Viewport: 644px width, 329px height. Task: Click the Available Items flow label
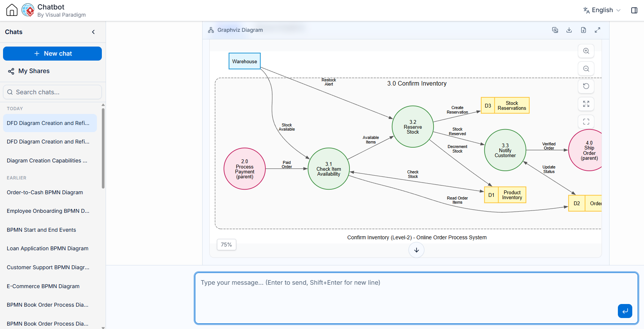point(371,140)
